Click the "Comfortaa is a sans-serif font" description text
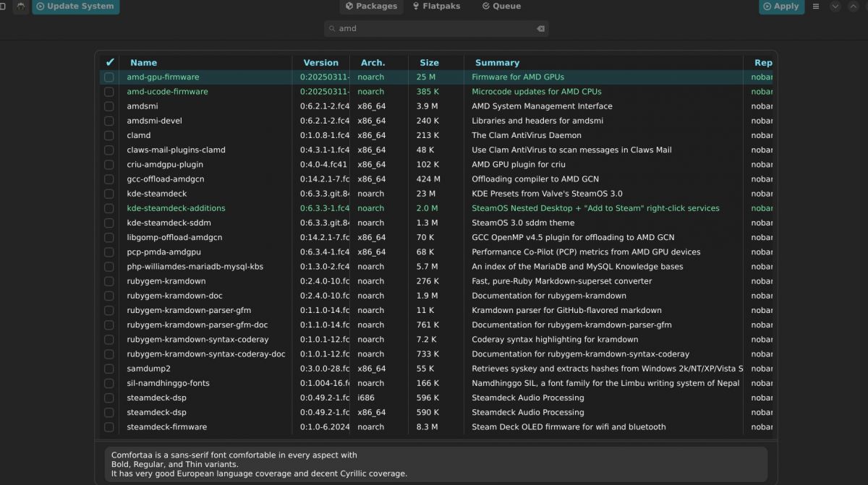The height and width of the screenshot is (485, 868). pos(234,455)
